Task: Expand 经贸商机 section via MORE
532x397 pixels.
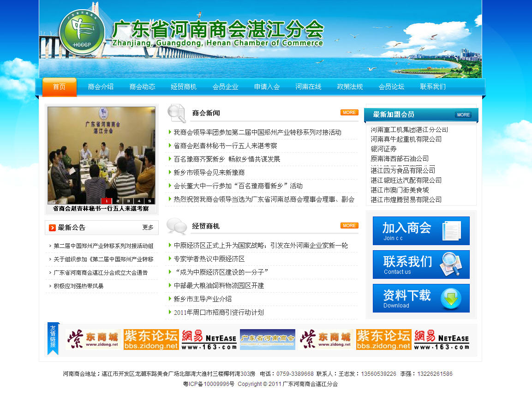Action: [349, 226]
